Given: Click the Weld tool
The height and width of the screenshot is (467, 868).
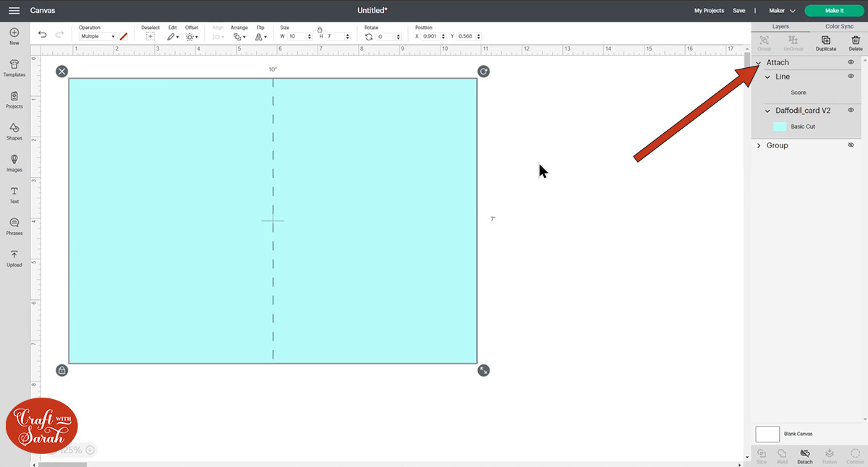Looking at the screenshot, I should click(782, 455).
